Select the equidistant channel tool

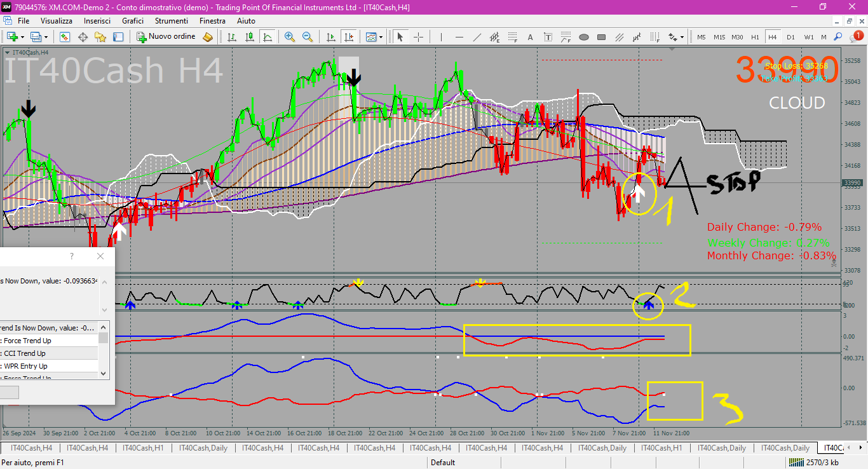[x=494, y=37]
